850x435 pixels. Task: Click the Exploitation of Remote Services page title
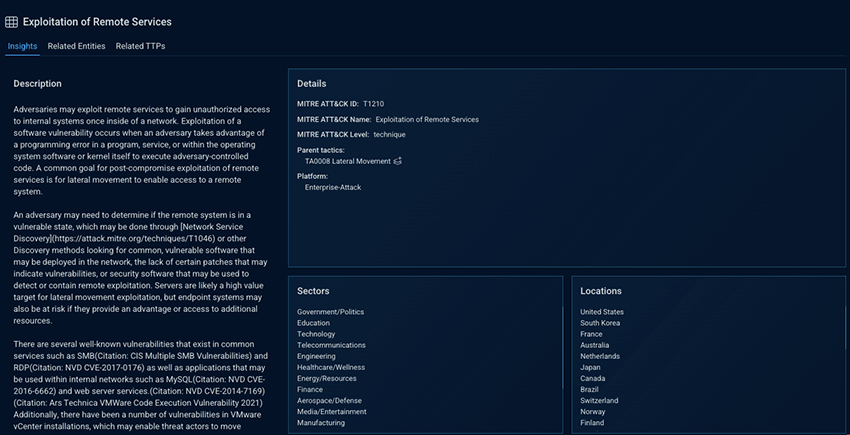pyautogui.click(x=97, y=21)
